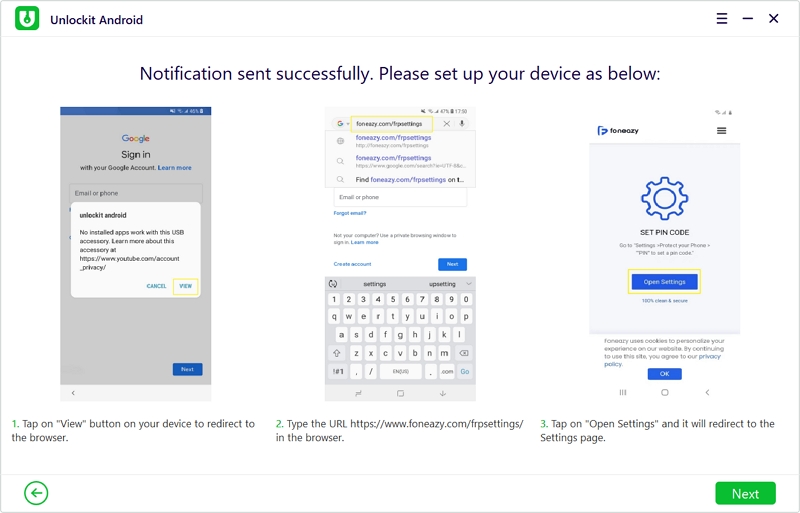The image size is (800, 513).
Task: Open the hamburger menu in title bar
Action: (721, 19)
